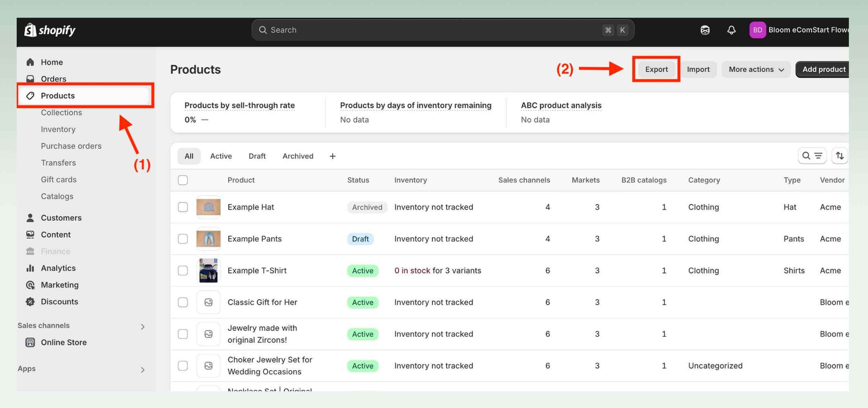The image size is (868, 408).
Task: Click the Online Store icon
Action: 30,342
